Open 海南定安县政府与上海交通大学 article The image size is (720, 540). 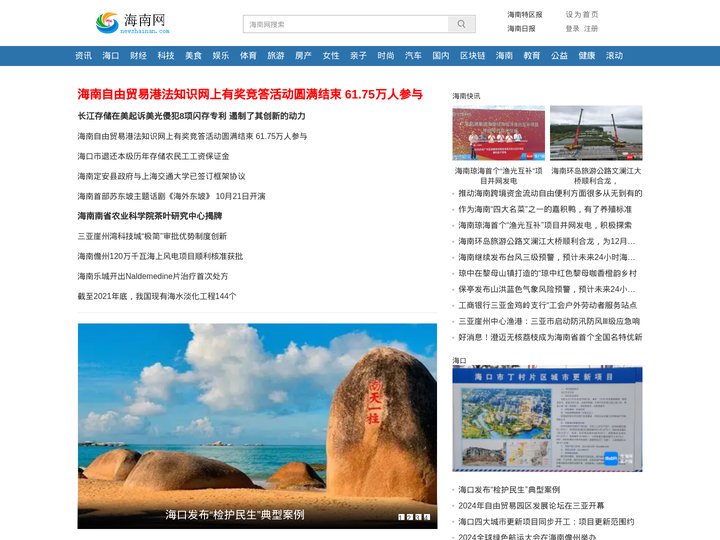tap(162, 176)
